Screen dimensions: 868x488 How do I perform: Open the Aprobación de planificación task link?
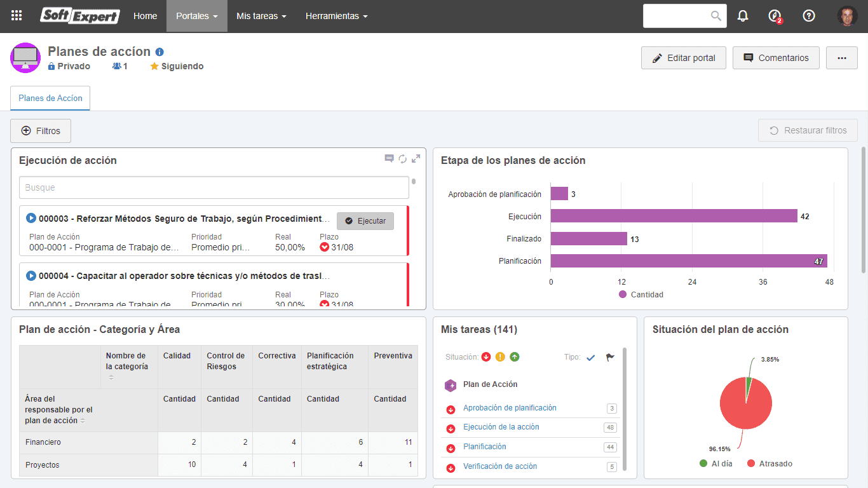[x=510, y=408]
